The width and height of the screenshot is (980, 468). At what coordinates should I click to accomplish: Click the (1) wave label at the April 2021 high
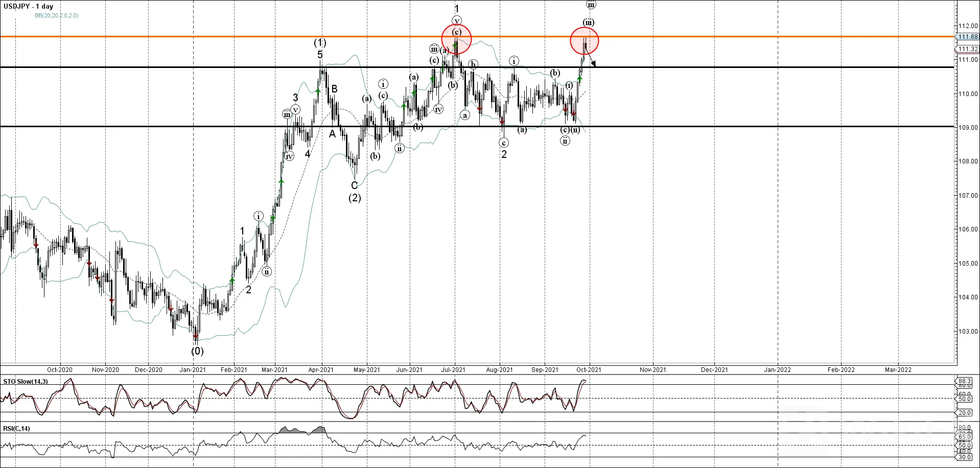(x=320, y=42)
